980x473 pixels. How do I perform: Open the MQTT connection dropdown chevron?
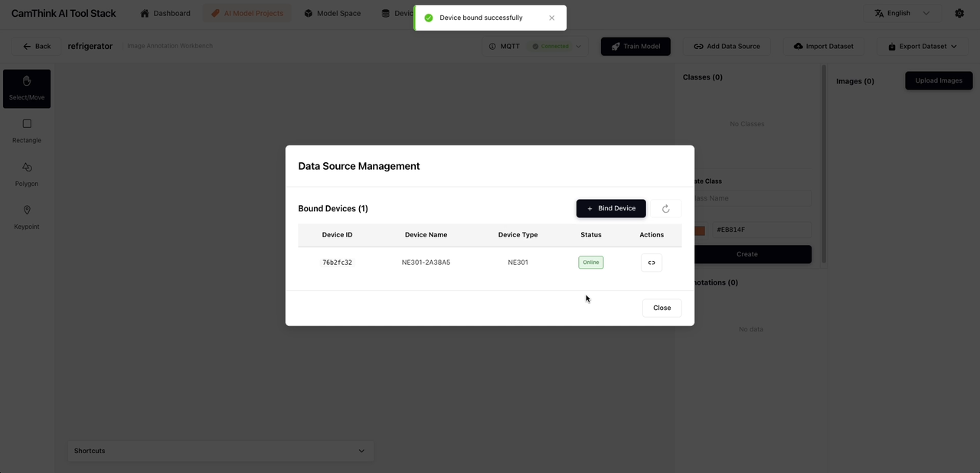tap(579, 47)
